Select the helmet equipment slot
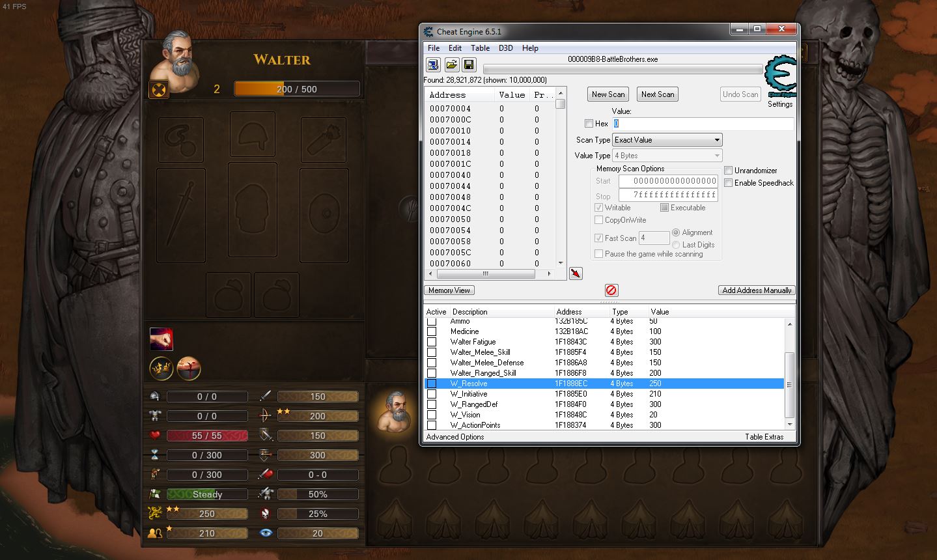 (253, 135)
